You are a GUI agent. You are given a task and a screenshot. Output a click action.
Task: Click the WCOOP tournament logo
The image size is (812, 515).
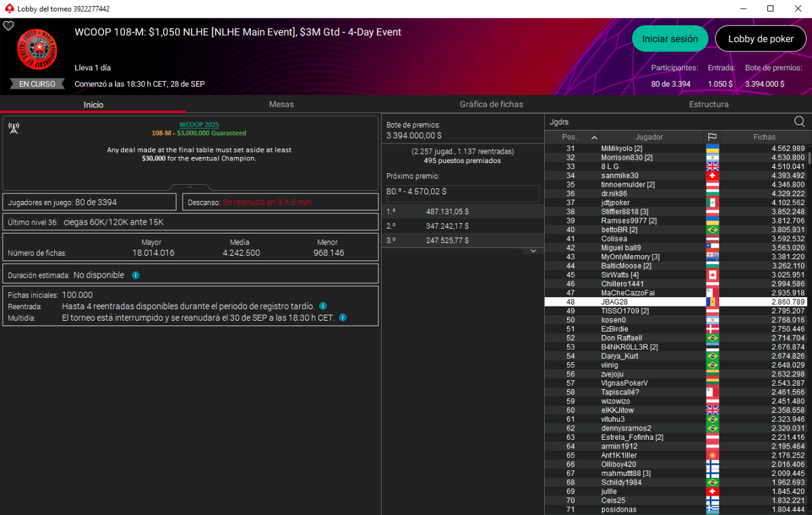(37, 50)
